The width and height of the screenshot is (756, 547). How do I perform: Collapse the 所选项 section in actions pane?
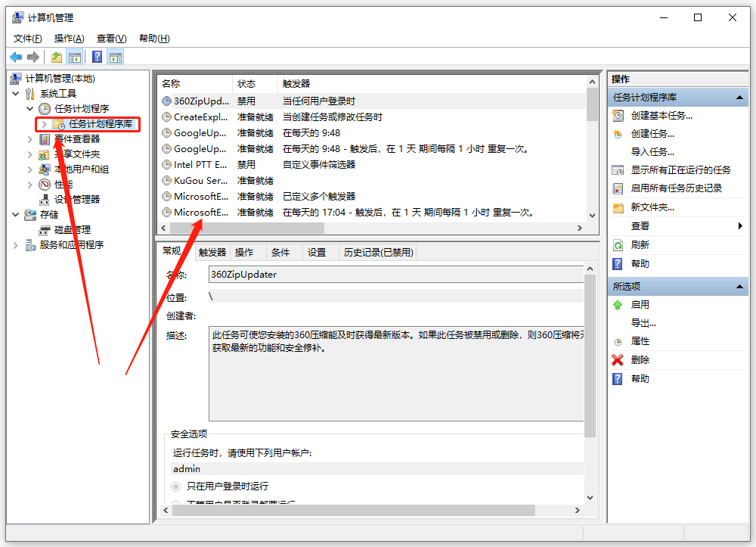point(739,287)
